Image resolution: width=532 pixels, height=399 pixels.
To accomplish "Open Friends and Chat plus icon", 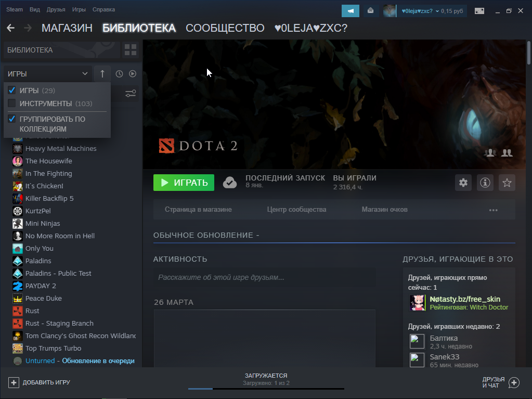I will click(x=514, y=383).
